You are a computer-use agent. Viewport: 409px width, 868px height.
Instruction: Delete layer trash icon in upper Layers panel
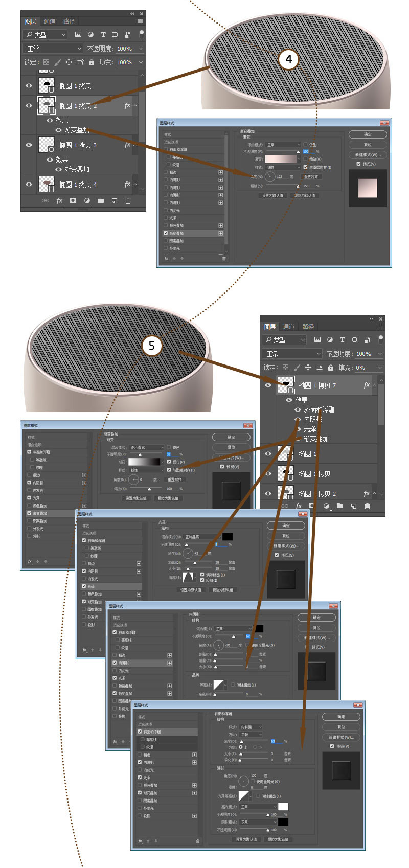pyautogui.click(x=128, y=201)
